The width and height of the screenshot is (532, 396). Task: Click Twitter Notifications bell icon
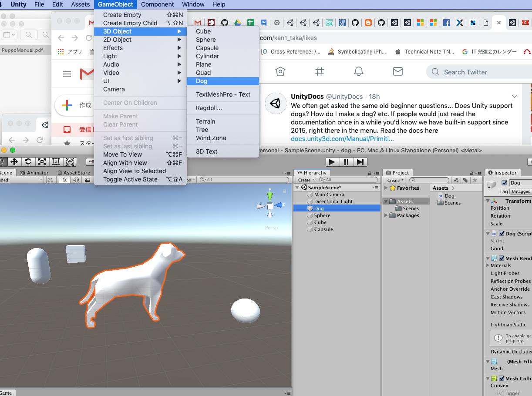click(358, 72)
